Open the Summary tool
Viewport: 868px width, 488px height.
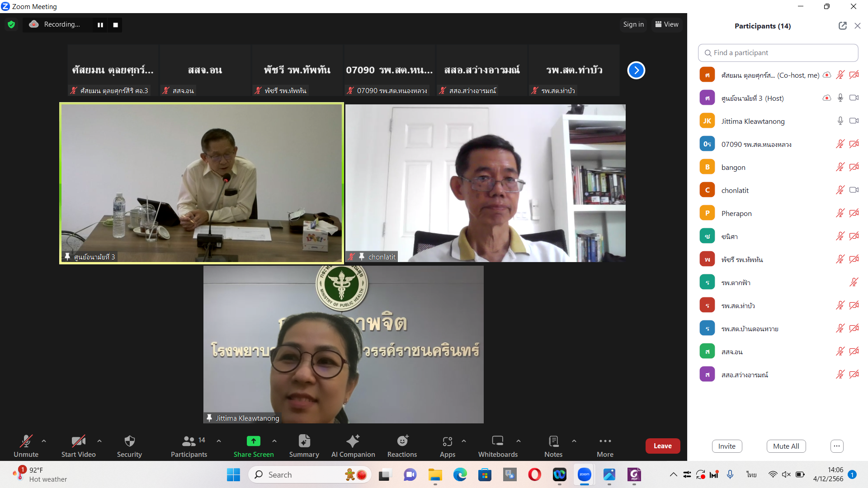304,441
